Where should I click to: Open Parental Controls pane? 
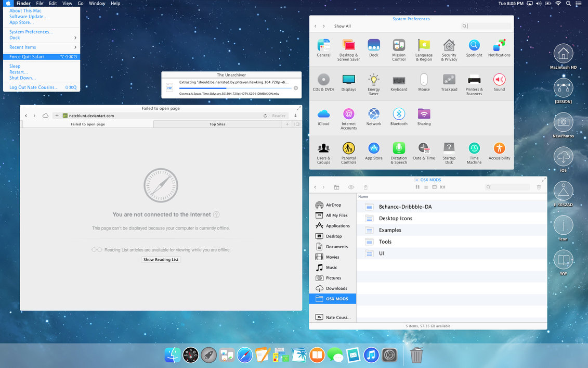348,148
